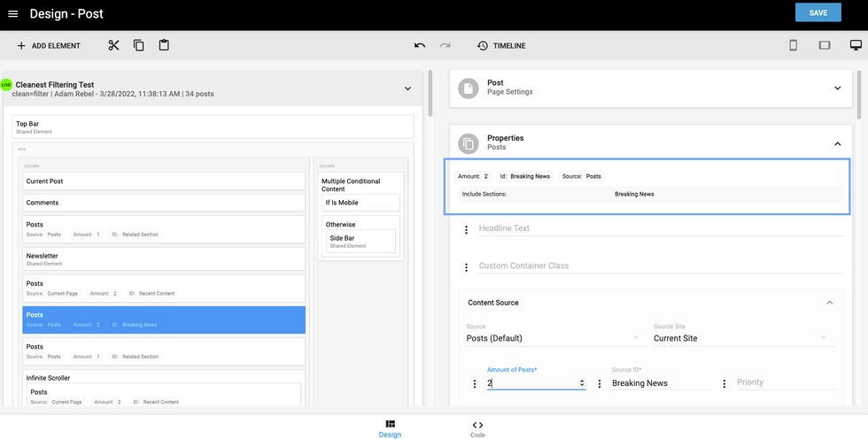868x439 pixels.
Task: Select the Design tab
Action: coord(390,429)
